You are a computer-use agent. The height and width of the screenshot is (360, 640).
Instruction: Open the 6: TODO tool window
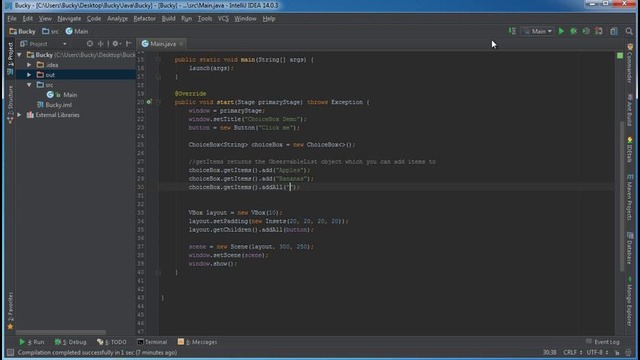coord(112,342)
